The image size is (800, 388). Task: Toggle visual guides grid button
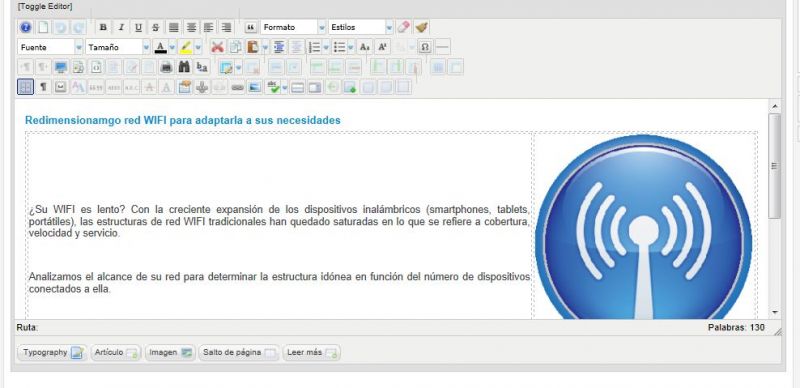(x=26, y=87)
